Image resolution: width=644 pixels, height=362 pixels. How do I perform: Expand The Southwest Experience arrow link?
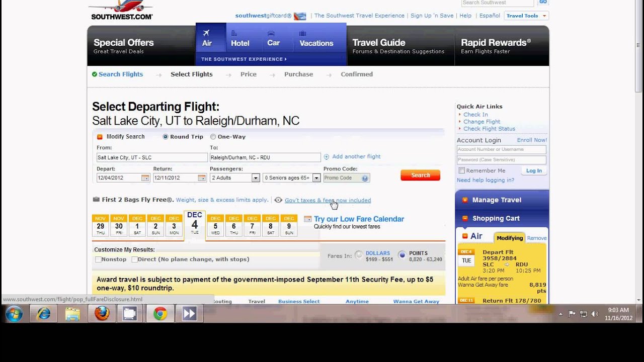pyautogui.click(x=244, y=59)
